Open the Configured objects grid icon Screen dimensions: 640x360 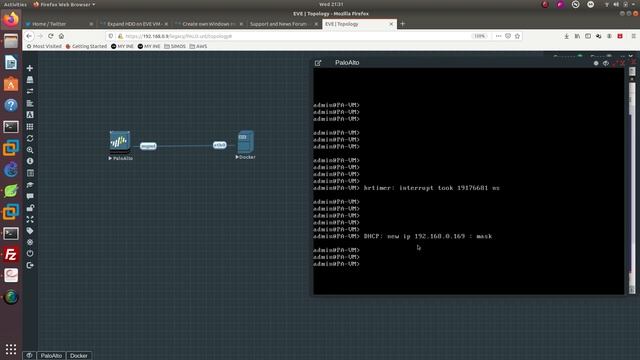point(30,127)
